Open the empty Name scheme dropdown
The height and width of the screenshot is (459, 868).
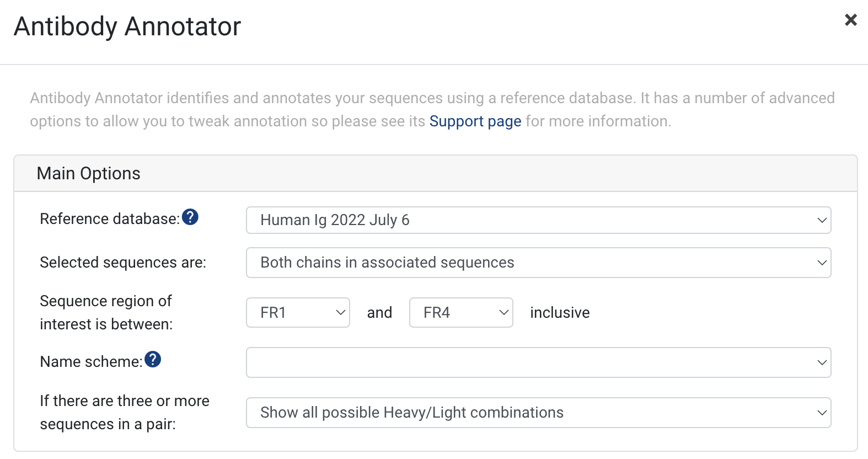(539, 362)
